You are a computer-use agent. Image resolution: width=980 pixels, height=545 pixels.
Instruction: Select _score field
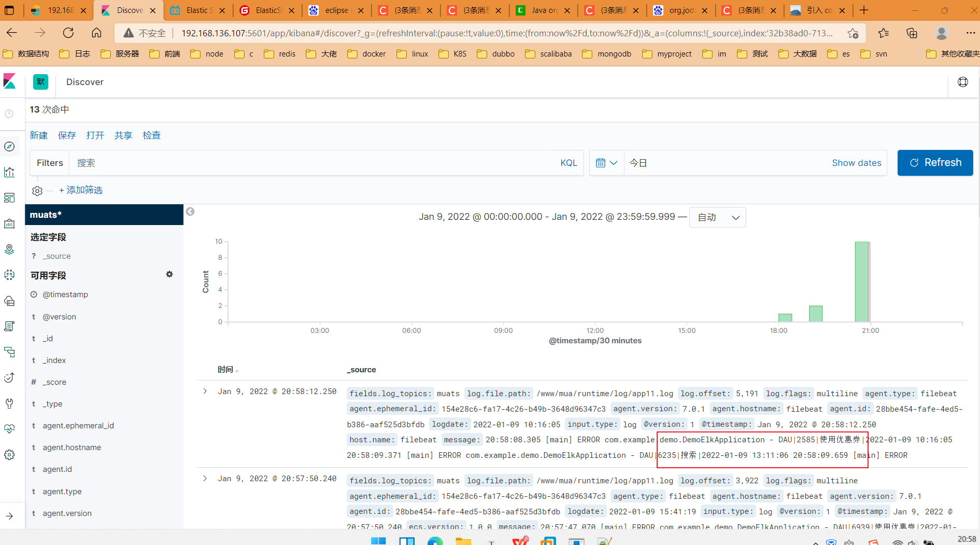tap(54, 382)
